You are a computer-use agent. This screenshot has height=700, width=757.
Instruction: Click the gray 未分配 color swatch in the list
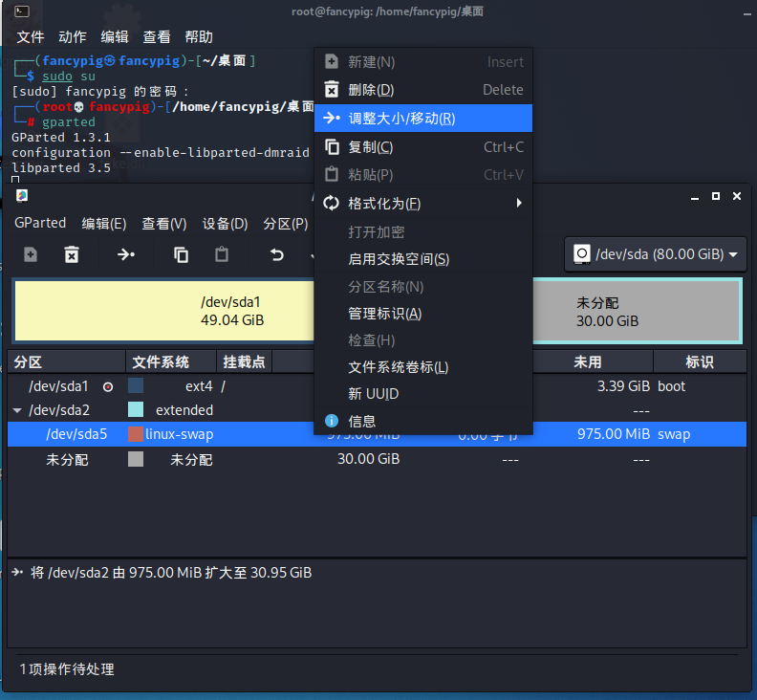pyautogui.click(x=136, y=459)
